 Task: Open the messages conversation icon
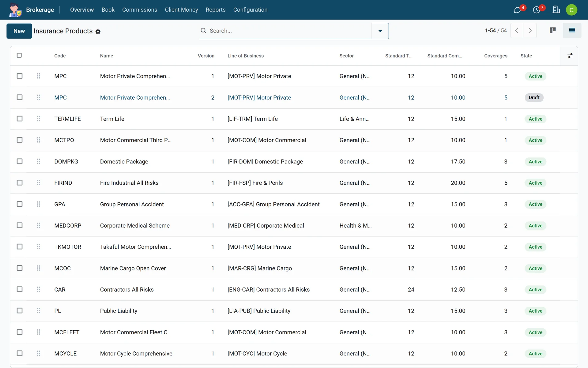pyautogui.click(x=517, y=10)
